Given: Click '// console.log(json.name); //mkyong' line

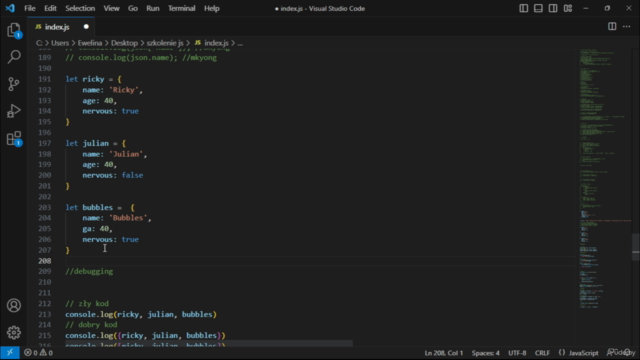Looking at the screenshot, I should pyautogui.click(x=141, y=58).
